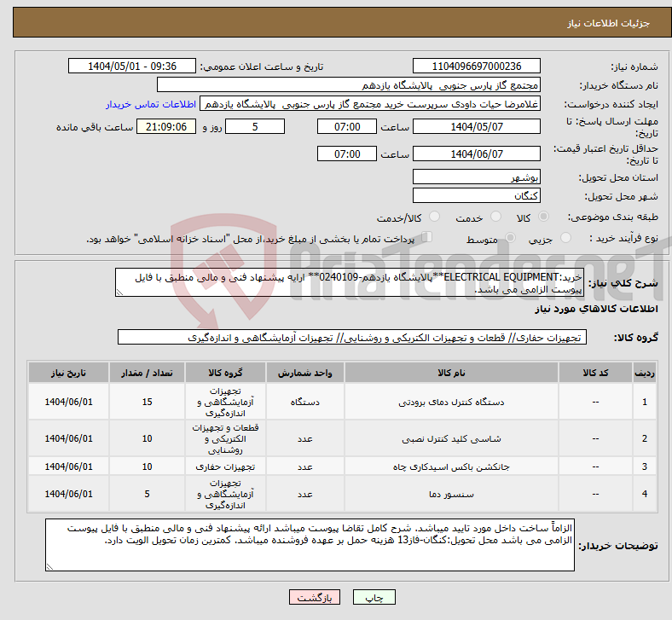Click the announcement date field 1404/05/01 - 09:36
Viewport: 672px width, 620px height.
[132, 66]
